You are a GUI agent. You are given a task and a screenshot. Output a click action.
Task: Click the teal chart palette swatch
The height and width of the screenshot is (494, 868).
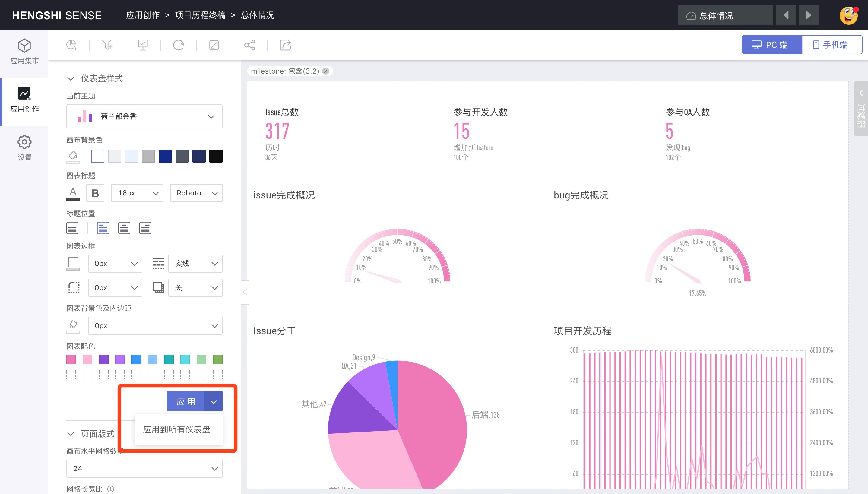point(169,359)
